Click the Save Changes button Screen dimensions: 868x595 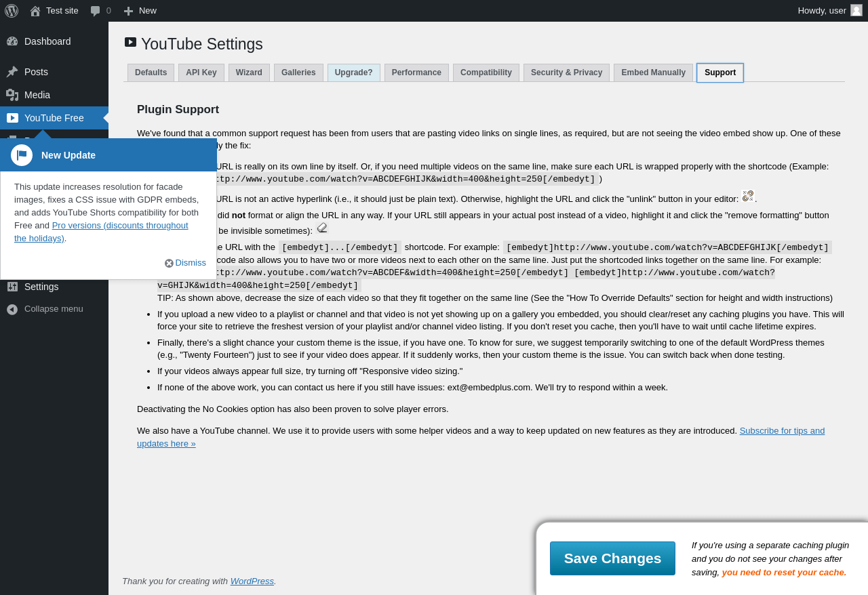coord(612,558)
